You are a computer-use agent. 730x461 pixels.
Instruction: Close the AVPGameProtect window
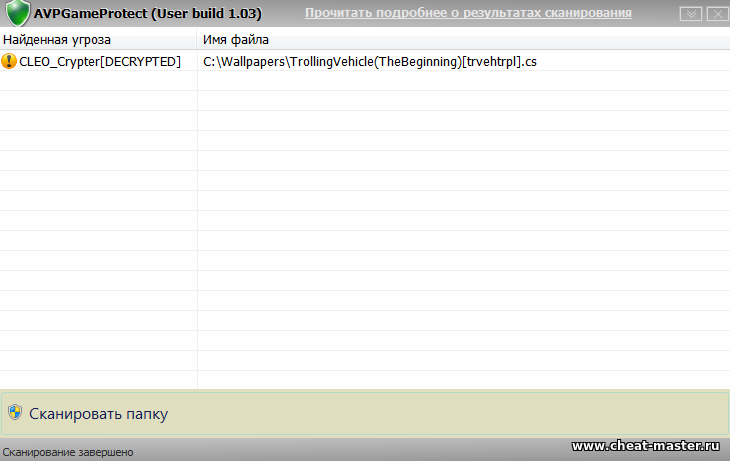(715, 14)
